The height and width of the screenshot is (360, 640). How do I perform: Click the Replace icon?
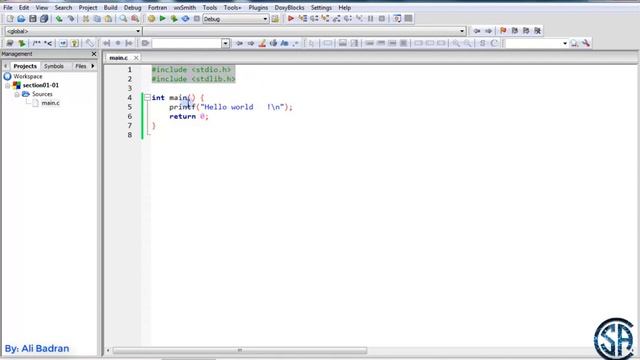click(x=135, y=19)
